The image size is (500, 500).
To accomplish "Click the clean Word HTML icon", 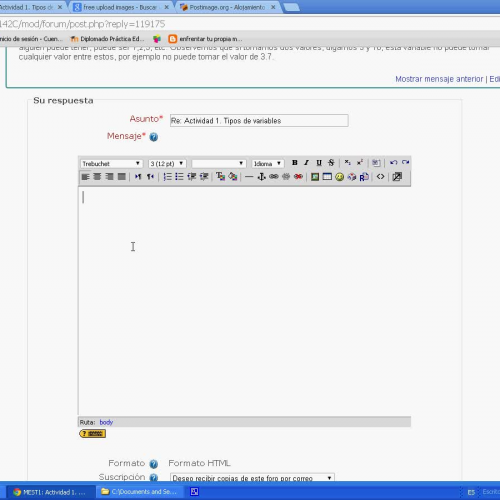I will point(376,163).
